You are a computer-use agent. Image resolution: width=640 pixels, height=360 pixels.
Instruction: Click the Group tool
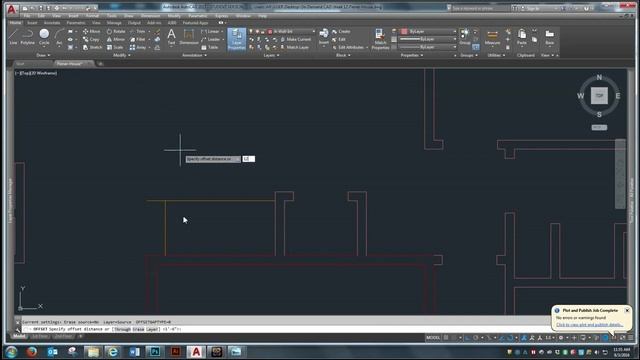464,37
